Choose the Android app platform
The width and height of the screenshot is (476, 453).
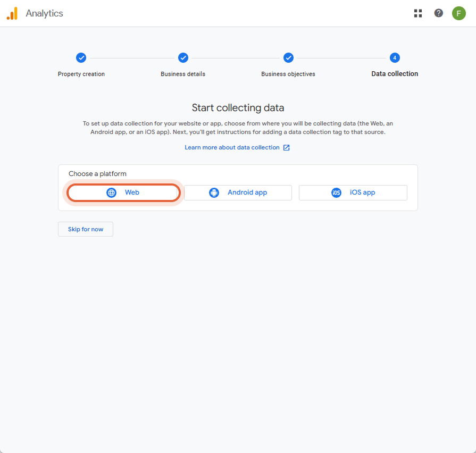pos(238,192)
